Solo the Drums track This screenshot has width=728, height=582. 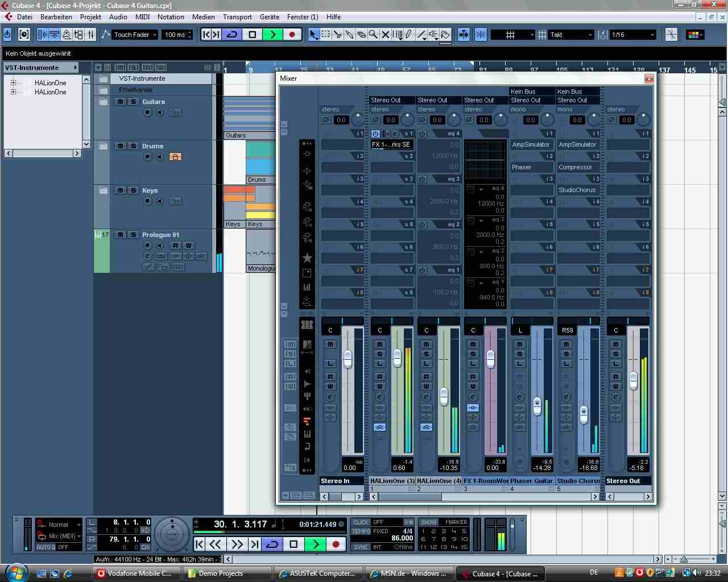(133, 146)
